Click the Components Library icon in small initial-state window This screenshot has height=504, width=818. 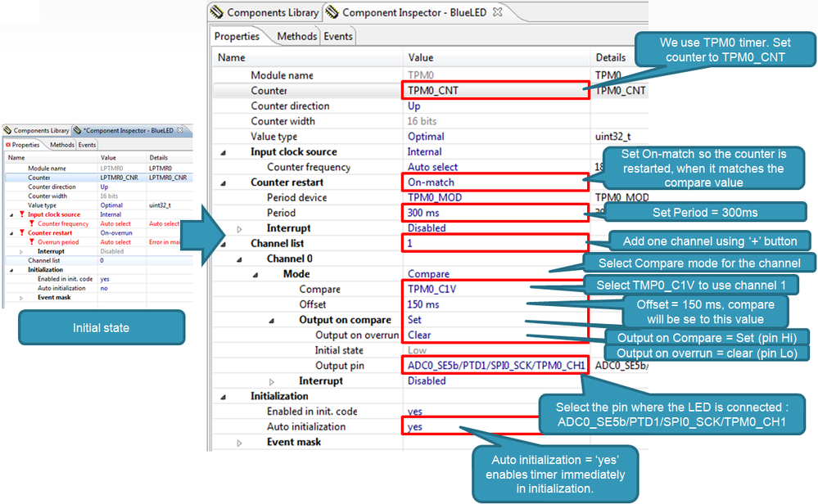[x=8, y=130]
